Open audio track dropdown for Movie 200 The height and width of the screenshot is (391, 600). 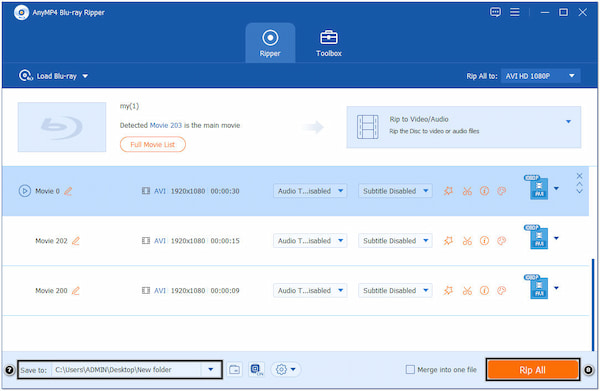click(x=310, y=291)
